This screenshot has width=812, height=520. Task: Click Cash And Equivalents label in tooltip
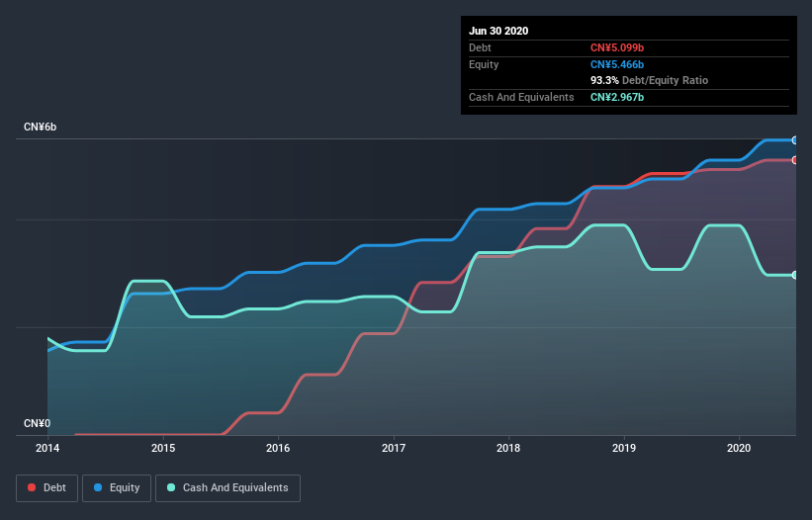(x=521, y=97)
